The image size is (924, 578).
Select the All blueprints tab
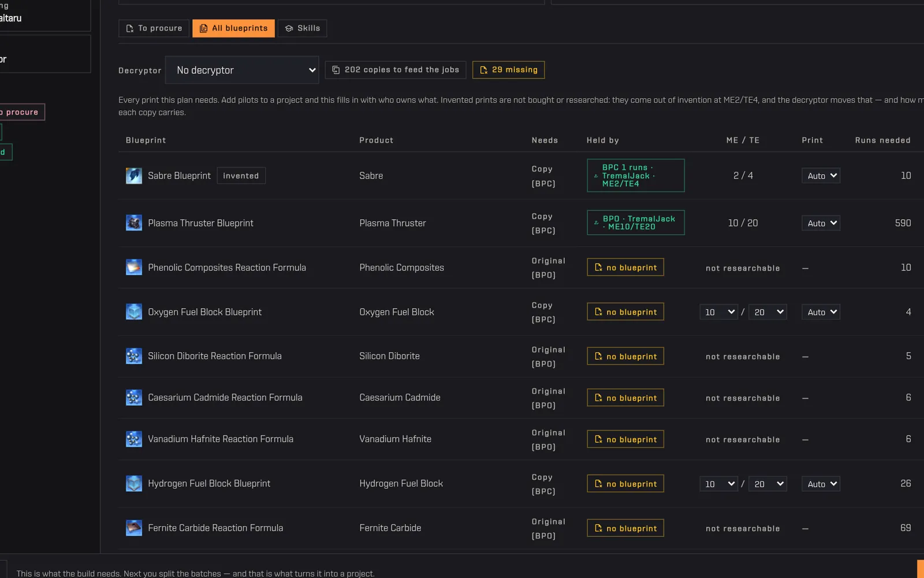tap(233, 28)
